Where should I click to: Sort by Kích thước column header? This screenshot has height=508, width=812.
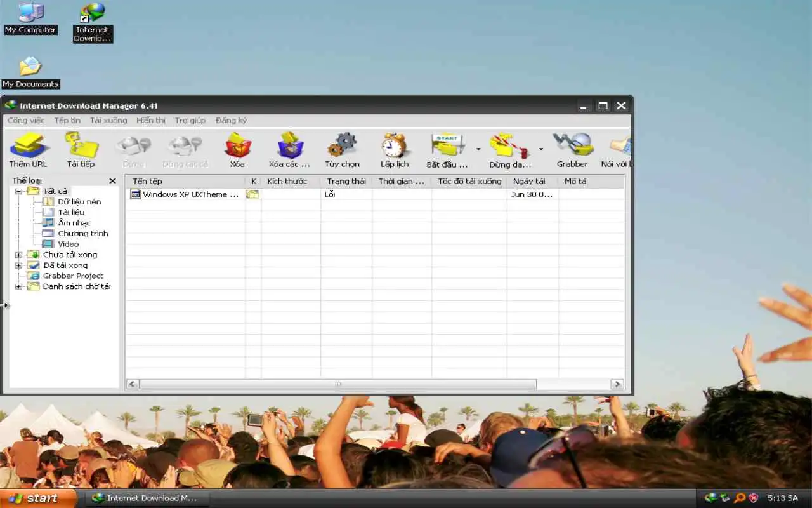pyautogui.click(x=291, y=181)
